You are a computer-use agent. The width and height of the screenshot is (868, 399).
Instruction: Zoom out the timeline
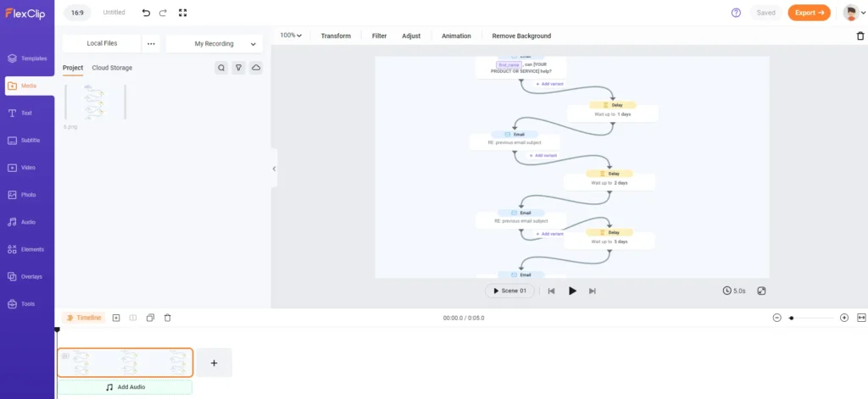click(776, 318)
